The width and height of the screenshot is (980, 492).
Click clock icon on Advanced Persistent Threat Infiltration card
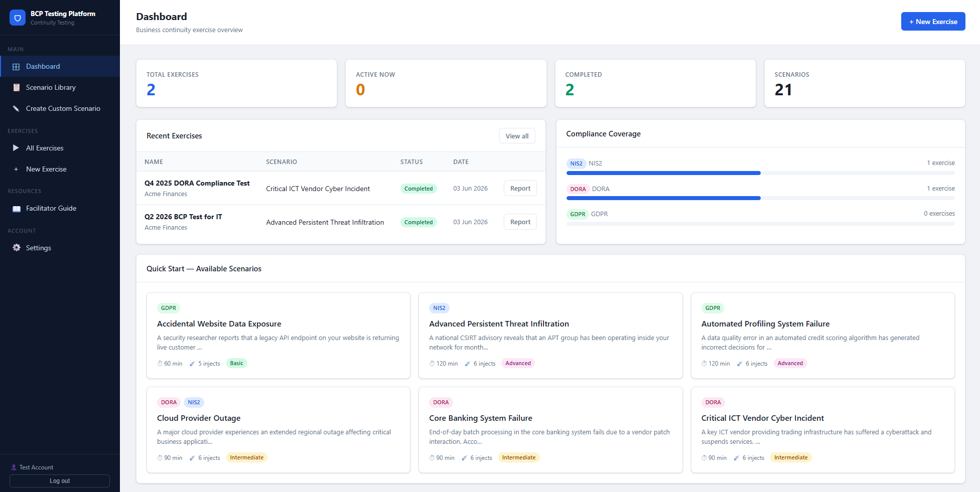pyautogui.click(x=432, y=364)
